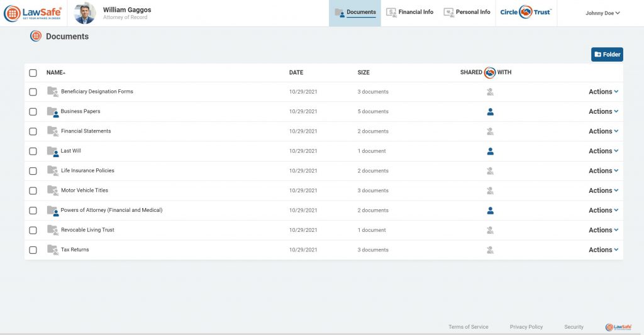644x335 pixels.
Task: Check the Powers of Attorney checkbox
Action: [x=33, y=210]
